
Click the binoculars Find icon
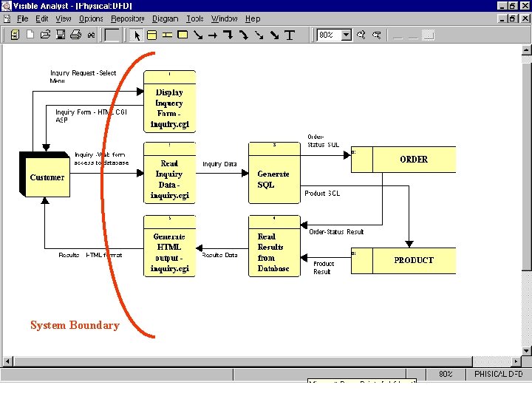(x=91, y=35)
